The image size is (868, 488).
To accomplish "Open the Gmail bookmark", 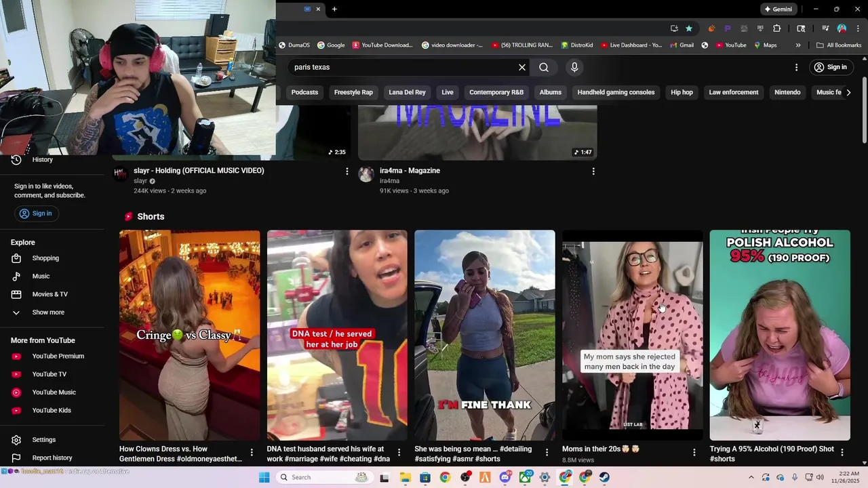I will tap(682, 45).
